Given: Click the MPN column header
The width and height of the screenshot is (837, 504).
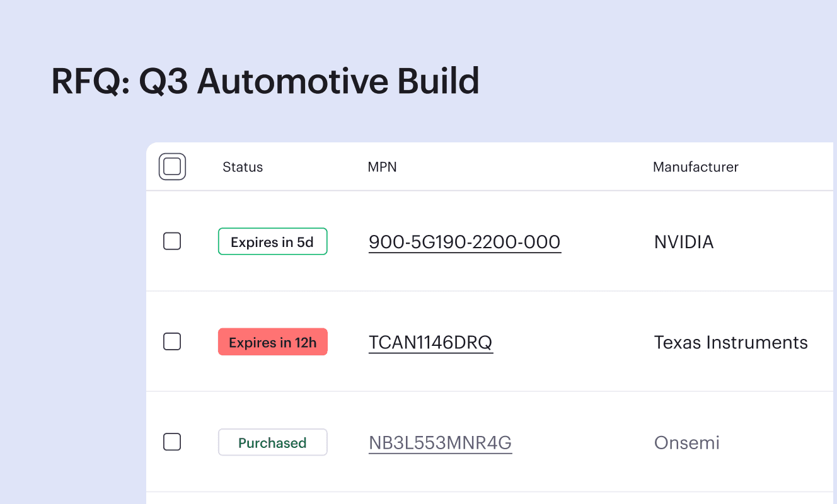Looking at the screenshot, I should (x=382, y=167).
